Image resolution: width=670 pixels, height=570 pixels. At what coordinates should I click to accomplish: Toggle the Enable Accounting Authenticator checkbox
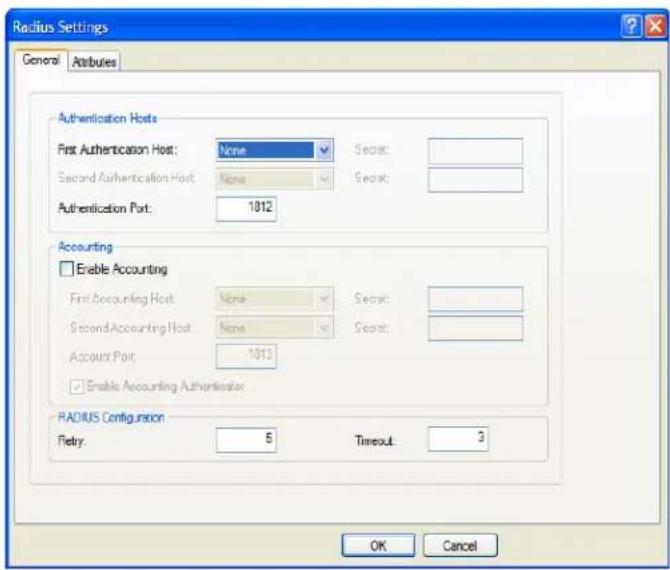click(x=77, y=387)
